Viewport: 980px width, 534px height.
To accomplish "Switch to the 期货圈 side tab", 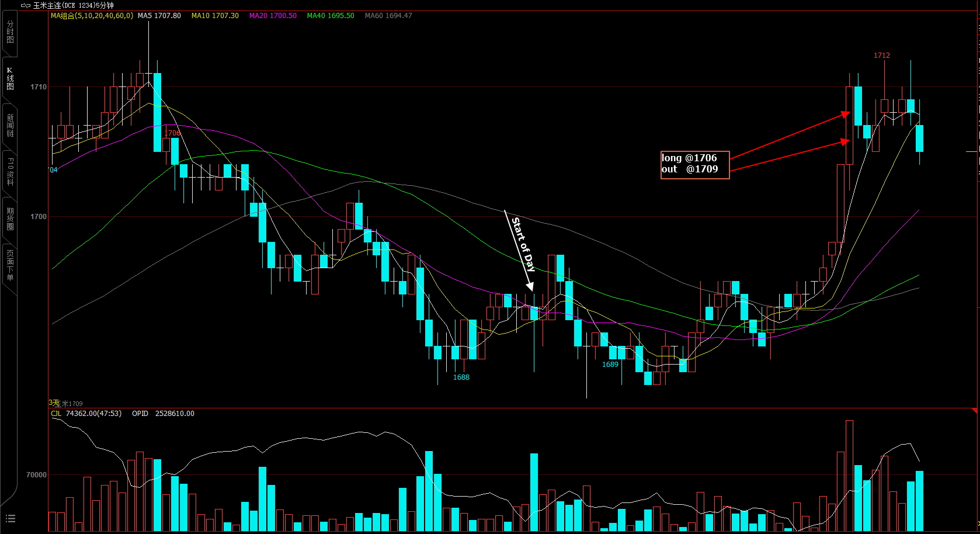I will pyautogui.click(x=10, y=219).
